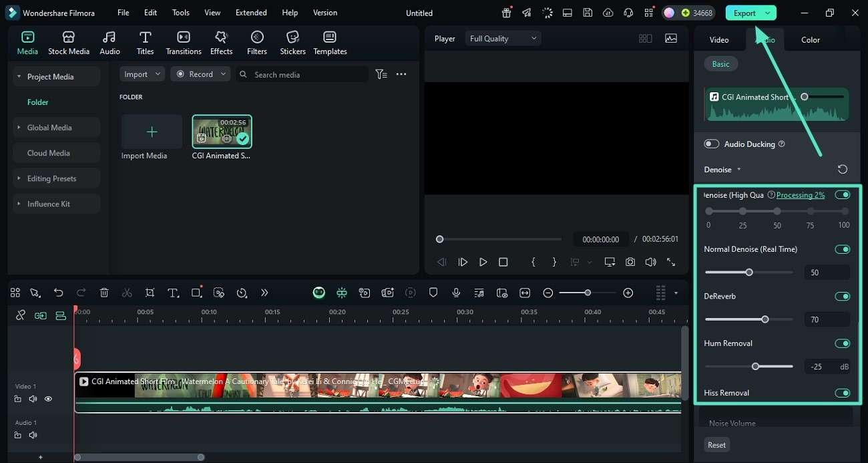This screenshot has height=463, width=868.
Task: Open the Edit menu
Action: point(151,13)
